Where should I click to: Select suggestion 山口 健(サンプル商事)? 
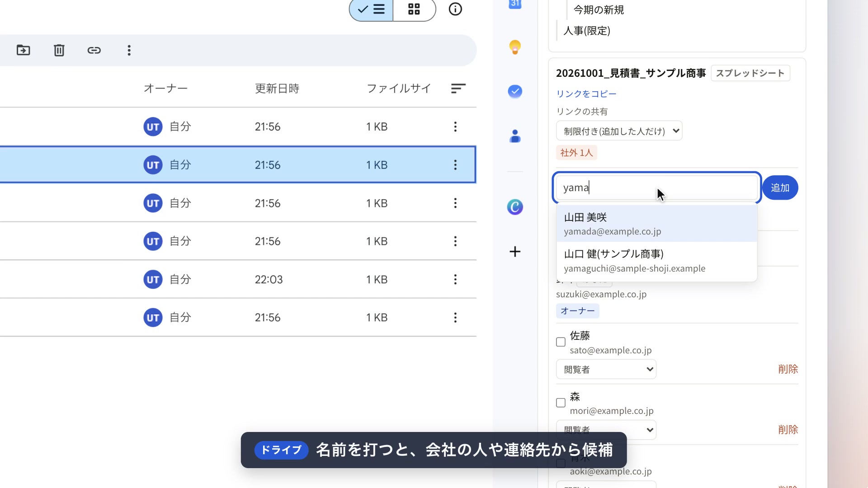657,261
